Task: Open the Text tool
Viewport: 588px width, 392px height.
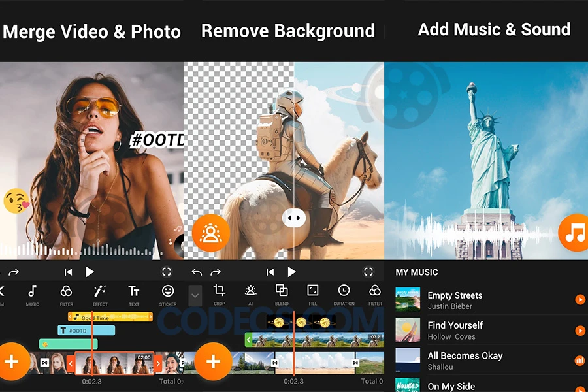Action: coord(134,293)
